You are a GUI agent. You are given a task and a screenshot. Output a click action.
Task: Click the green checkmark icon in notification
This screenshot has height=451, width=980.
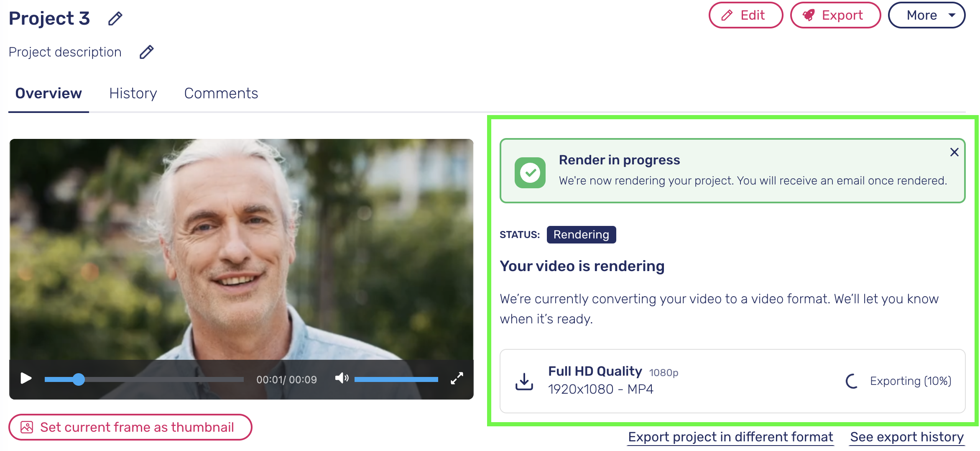(x=530, y=172)
